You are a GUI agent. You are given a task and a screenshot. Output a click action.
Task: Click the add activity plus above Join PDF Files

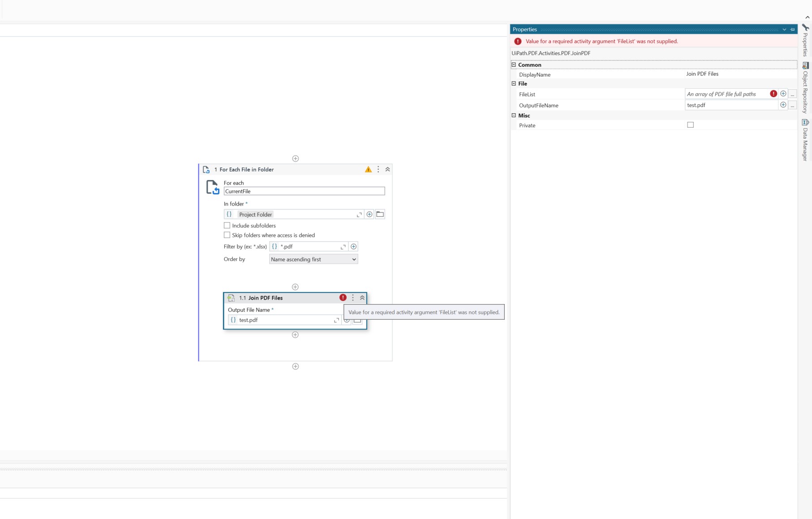tap(295, 287)
